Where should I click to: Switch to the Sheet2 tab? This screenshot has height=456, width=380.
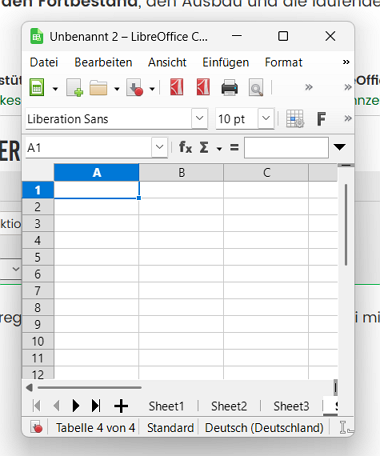tap(229, 406)
